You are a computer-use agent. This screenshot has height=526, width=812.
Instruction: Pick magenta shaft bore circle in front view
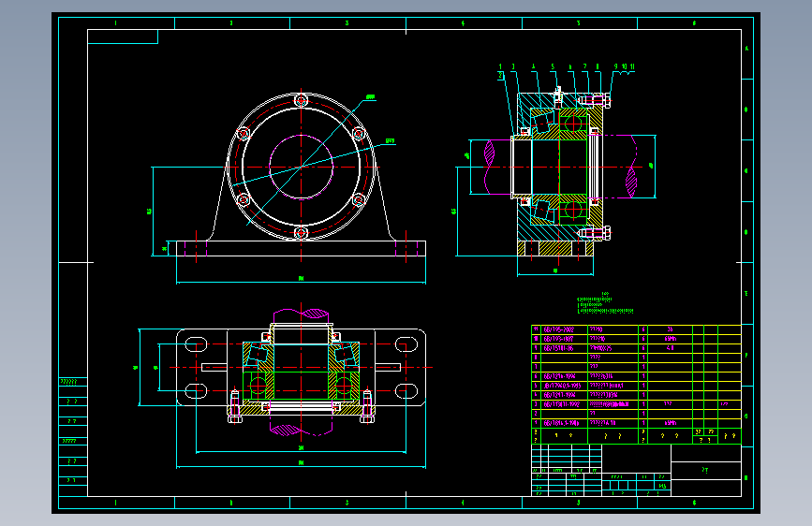click(301, 167)
